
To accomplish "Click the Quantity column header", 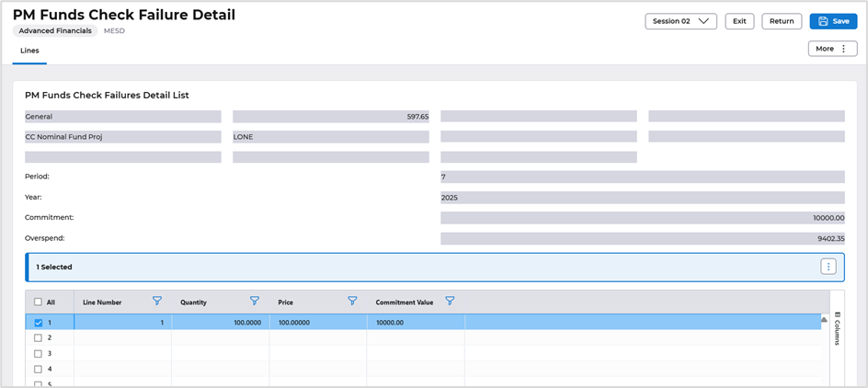I will click(x=193, y=302).
